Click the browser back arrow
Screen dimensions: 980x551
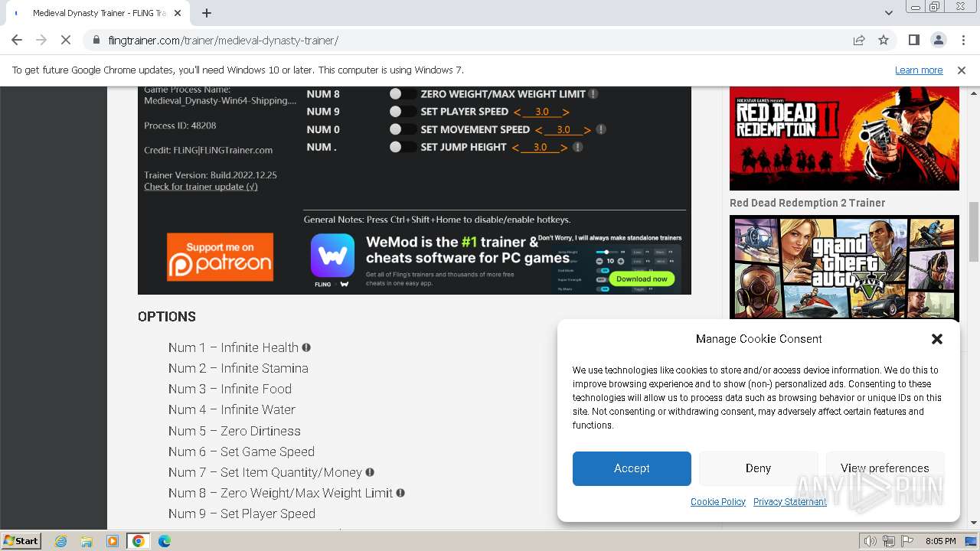pos(17,40)
